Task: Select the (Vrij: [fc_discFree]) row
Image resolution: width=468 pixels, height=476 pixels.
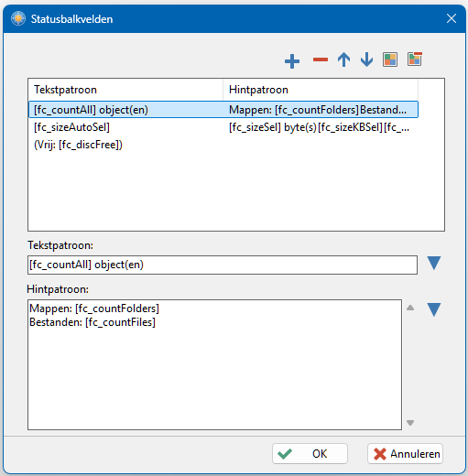Action: click(223, 145)
